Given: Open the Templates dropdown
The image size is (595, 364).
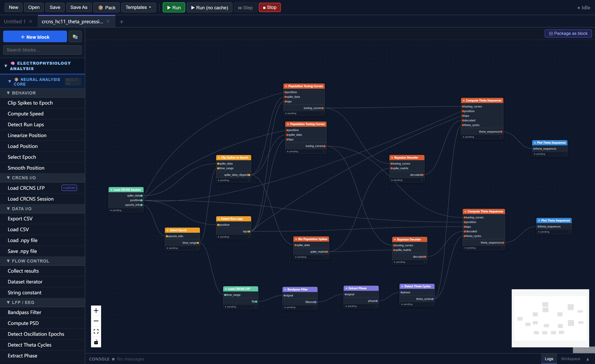Looking at the screenshot, I should click(138, 8).
